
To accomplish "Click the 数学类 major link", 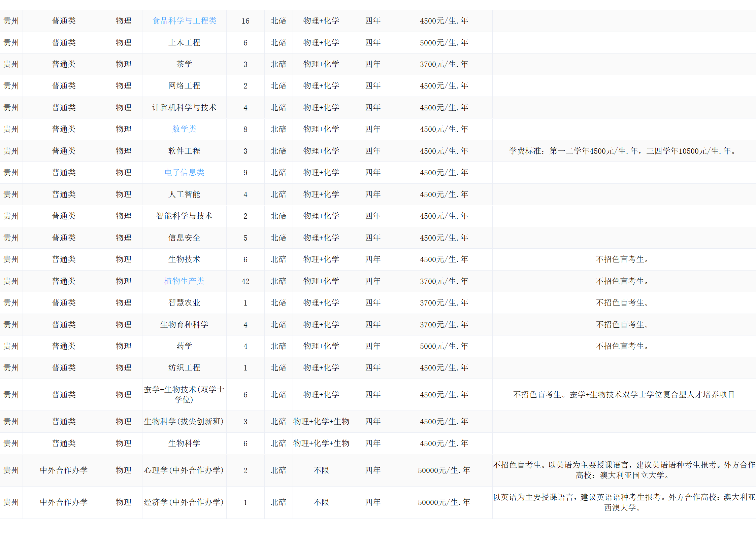I will pyautogui.click(x=184, y=129).
